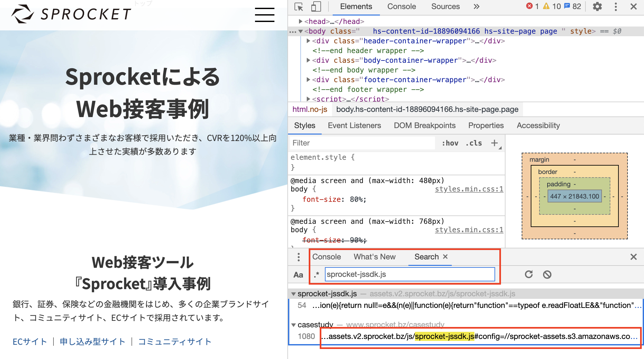Screen dimensions: 644x359
Task: Close the Search drawer tab
Action: click(x=445, y=256)
